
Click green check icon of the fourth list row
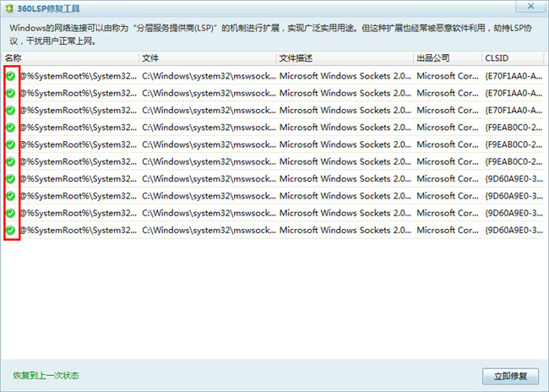point(11,128)
